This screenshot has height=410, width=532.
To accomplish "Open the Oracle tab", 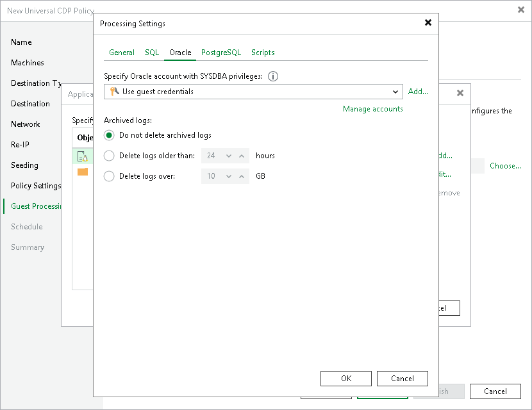I will click(180, 53).
